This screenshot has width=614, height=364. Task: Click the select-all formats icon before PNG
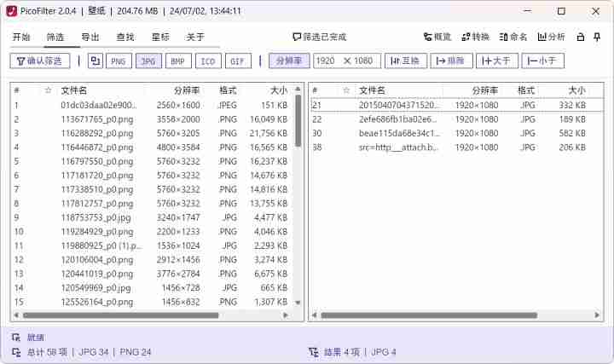[95, 61]
